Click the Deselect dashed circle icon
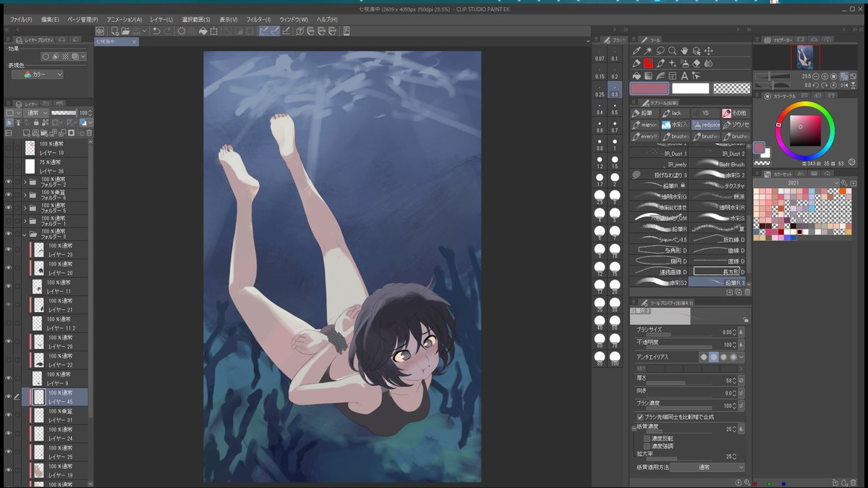The width and height of the screenshot is (868, 488). coord(181,30)
